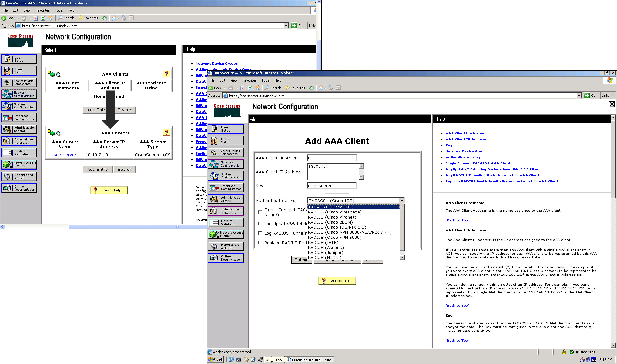Enable Single Connect TACACS+ checkbox
This screenshot has width=617, height=364.
260,212
